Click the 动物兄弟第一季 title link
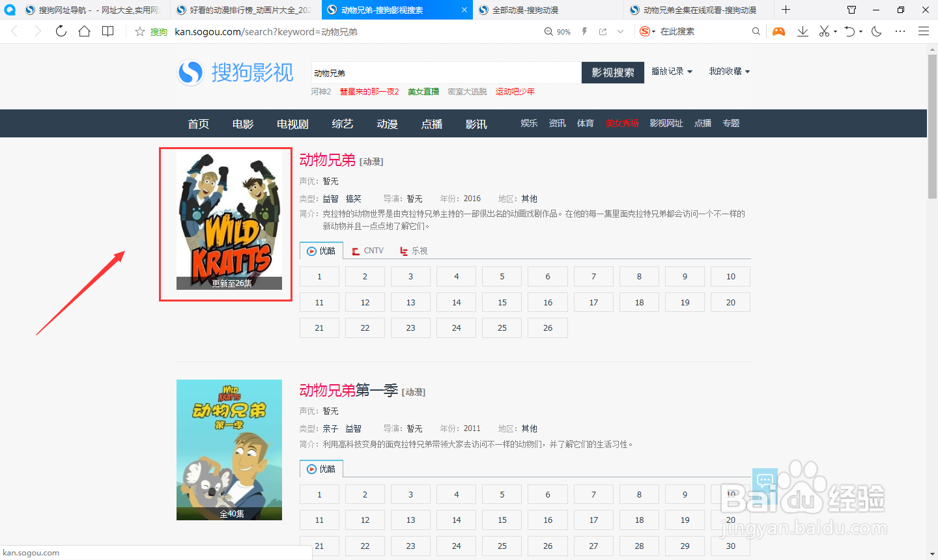Viewport: 938px width, 560px height. (x=348, y=390)
